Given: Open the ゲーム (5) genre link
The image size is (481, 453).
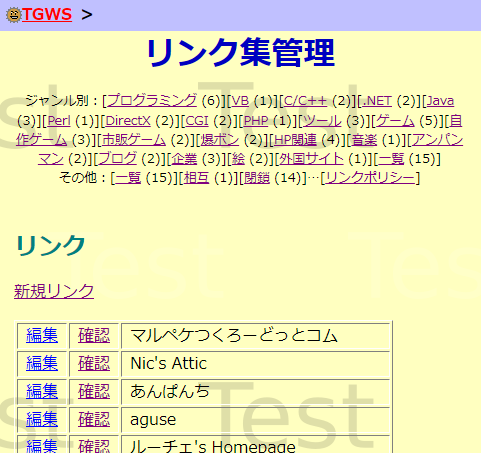Looking at the screenshot, I should click(x=395, y=121).
